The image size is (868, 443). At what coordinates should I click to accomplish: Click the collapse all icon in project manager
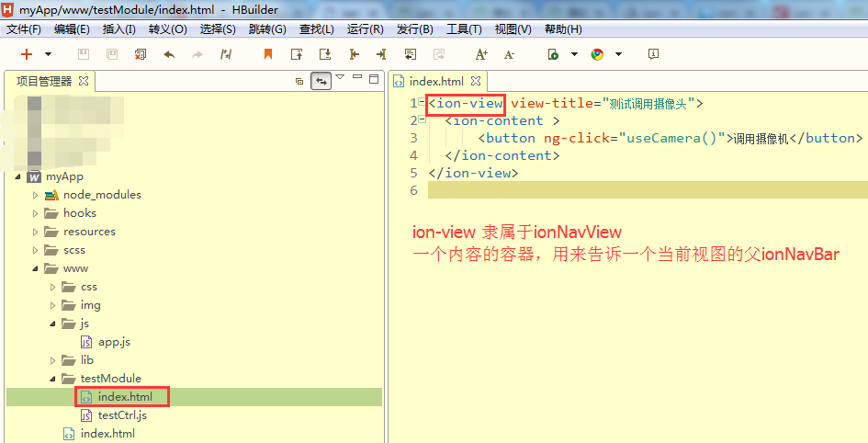point(299,82)
